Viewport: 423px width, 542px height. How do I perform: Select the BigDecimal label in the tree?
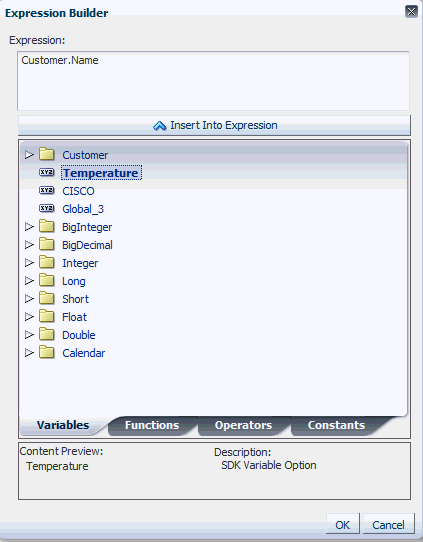click(87, 245)
